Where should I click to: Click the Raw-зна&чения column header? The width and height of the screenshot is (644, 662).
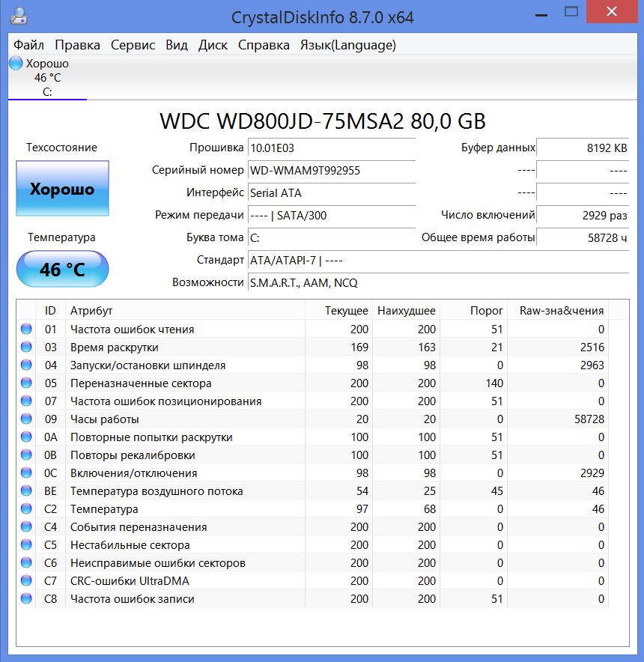click(x=558, y=311)
